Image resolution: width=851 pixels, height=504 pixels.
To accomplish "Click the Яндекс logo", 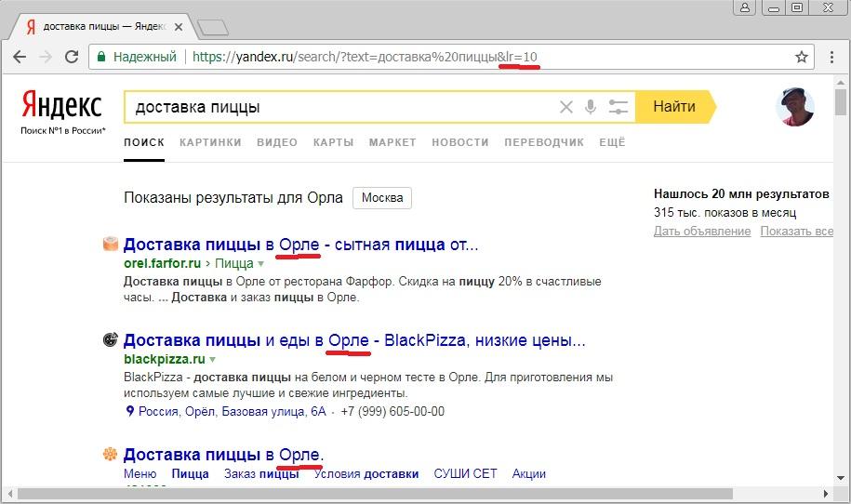I will 62,105.
